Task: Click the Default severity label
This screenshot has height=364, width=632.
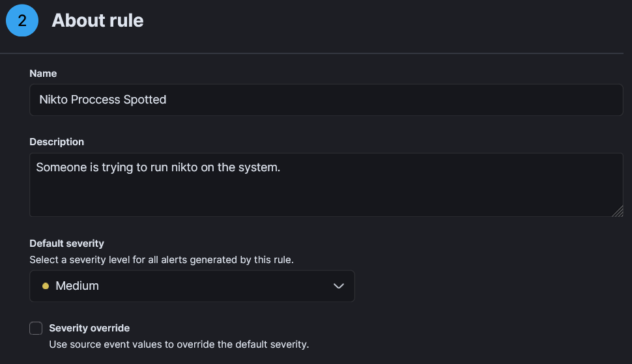Action: (x=67, y=244)
